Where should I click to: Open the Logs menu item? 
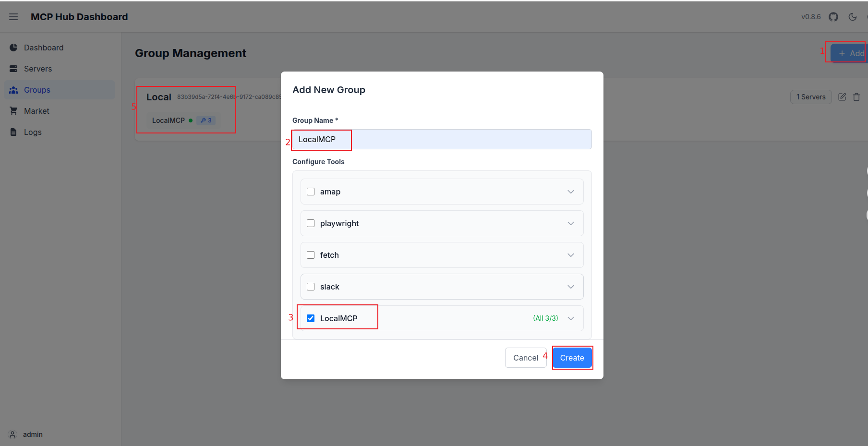(x=33, y=132)
